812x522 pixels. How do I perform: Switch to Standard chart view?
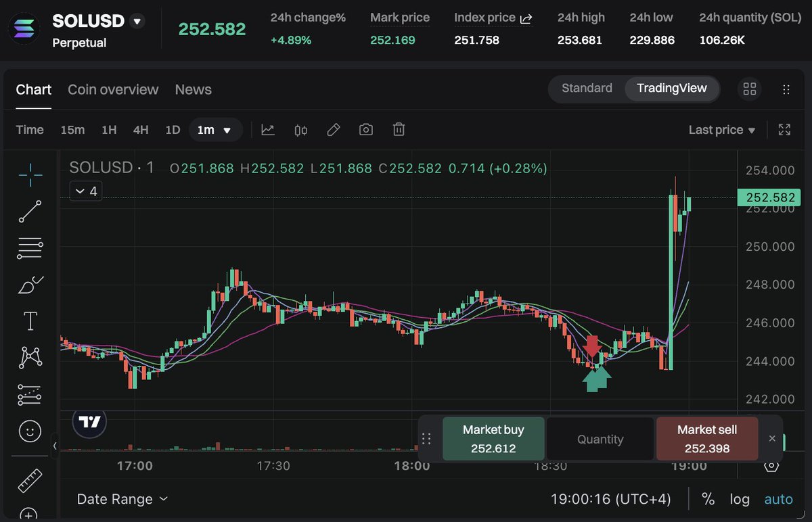587,89
